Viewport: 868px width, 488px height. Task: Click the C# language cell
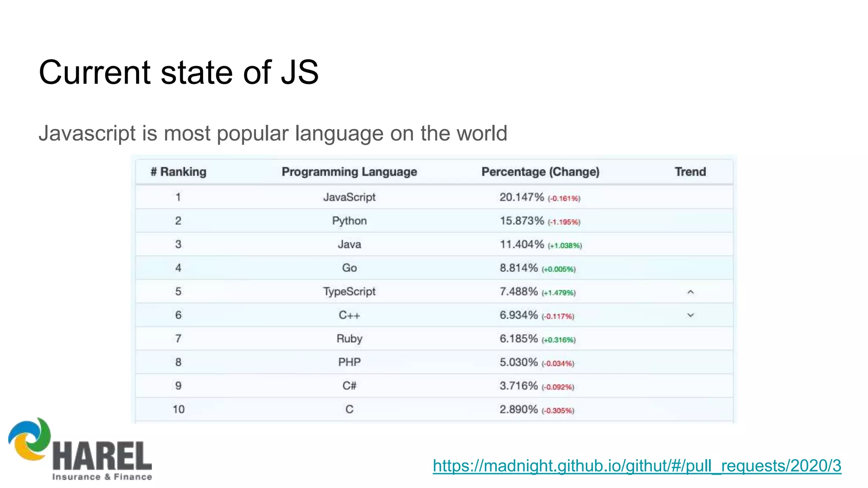(x=349, y=386)
